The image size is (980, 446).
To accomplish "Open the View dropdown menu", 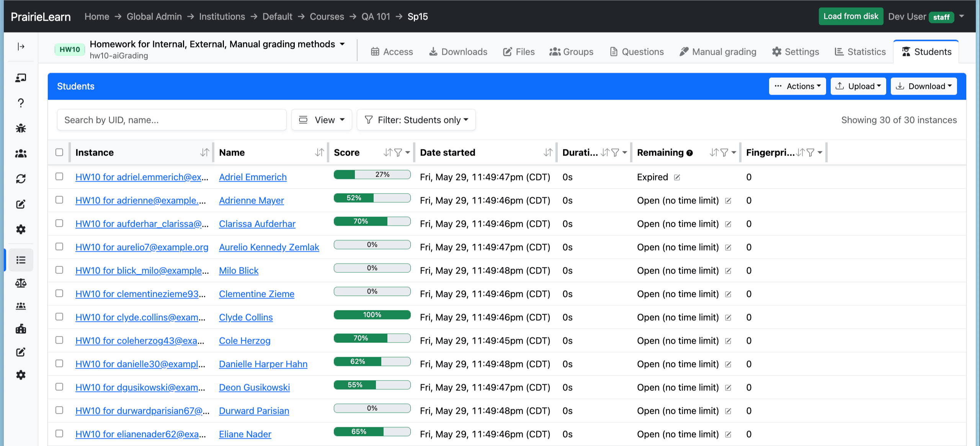I will pos(322,120).
